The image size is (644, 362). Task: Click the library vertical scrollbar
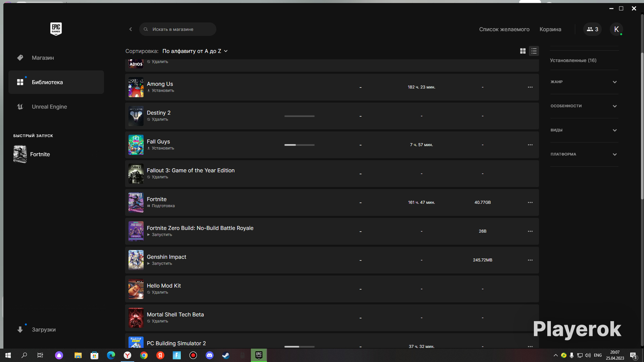click(x=642, y=126)
